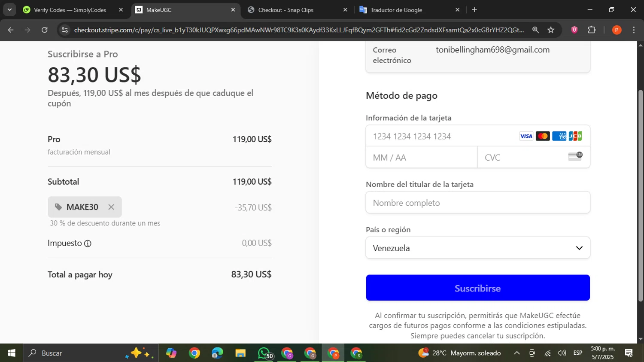The height and width of the screenshot is (362, 644).
Task: Click the address bar URL
Action: pyautogui.click(x=299, y=30)
